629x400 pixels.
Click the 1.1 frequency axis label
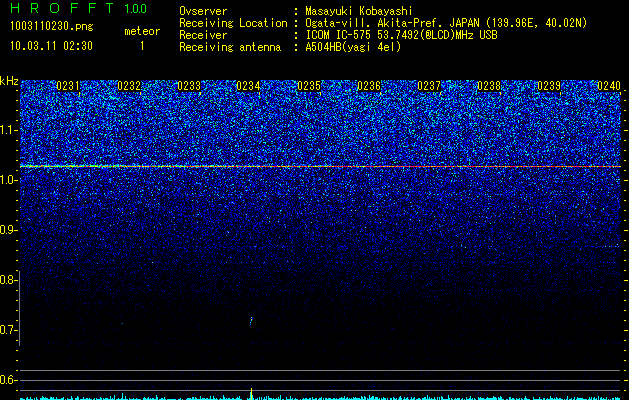pos(8,130)
